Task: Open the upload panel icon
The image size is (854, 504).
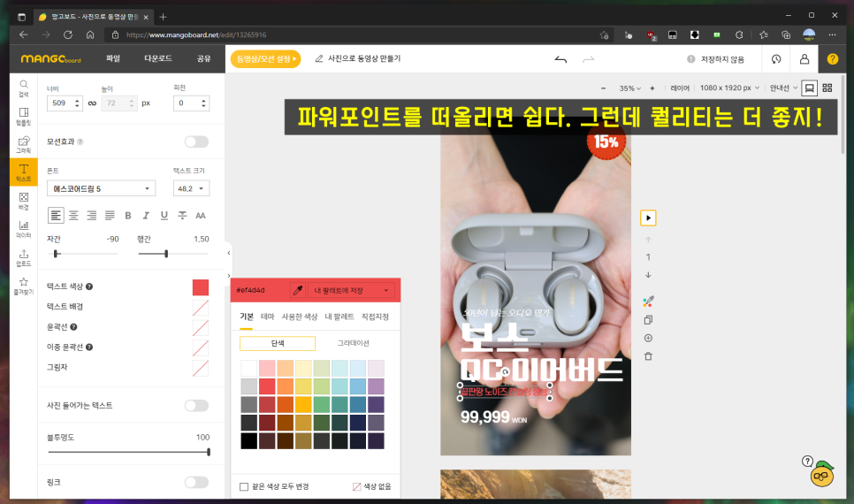Action: pos(23,257)
